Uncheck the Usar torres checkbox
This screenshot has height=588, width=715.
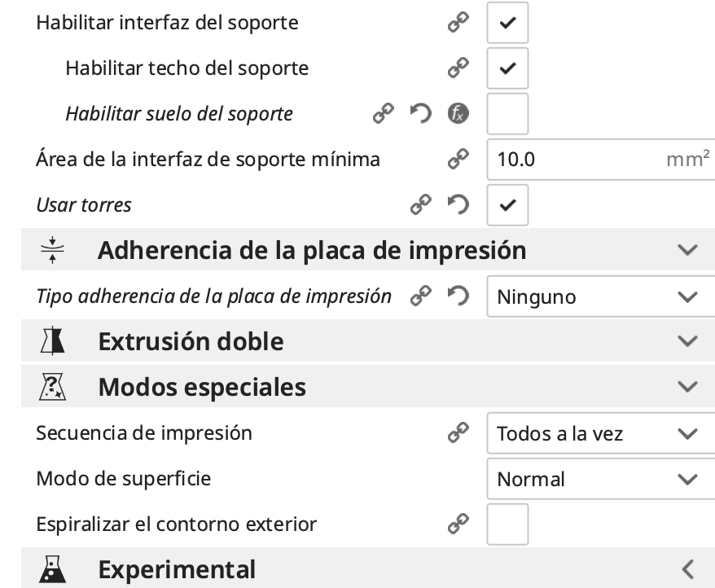(507, 205)
